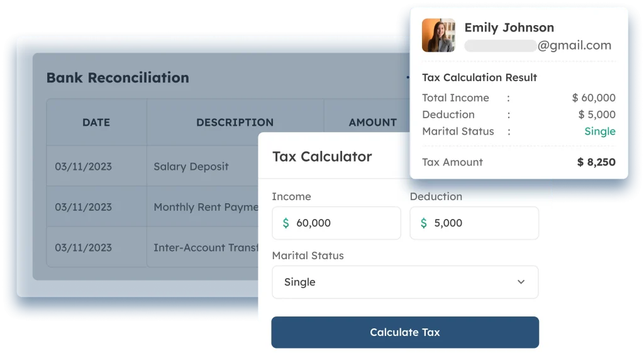Click the green dollar icon in Income field
644x363 pixels.
click(x=286, y=223)
